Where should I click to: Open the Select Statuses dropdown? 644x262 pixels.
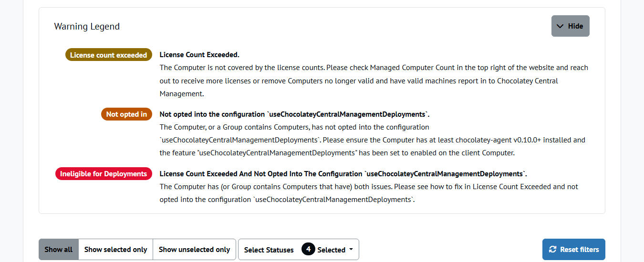pyautogui.click(x=299, y=250)
